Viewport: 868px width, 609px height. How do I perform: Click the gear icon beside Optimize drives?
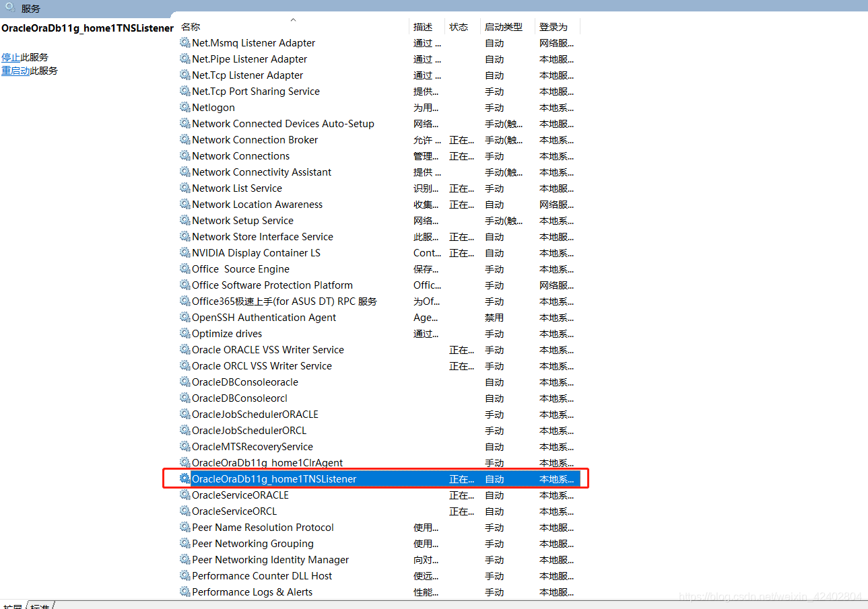pyautogui.click(x=185, y=333)
